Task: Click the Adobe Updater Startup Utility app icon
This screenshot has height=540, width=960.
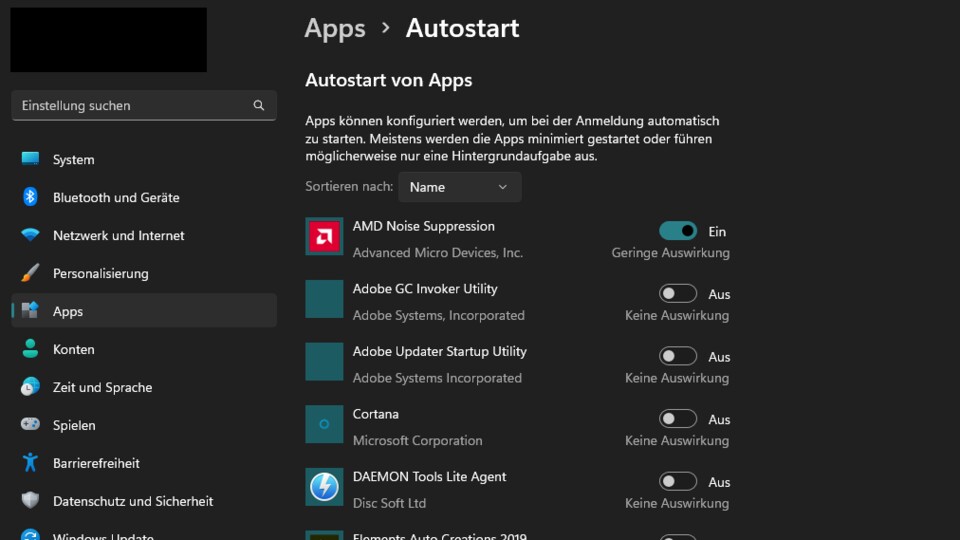Action: click(x=324, y=361)
